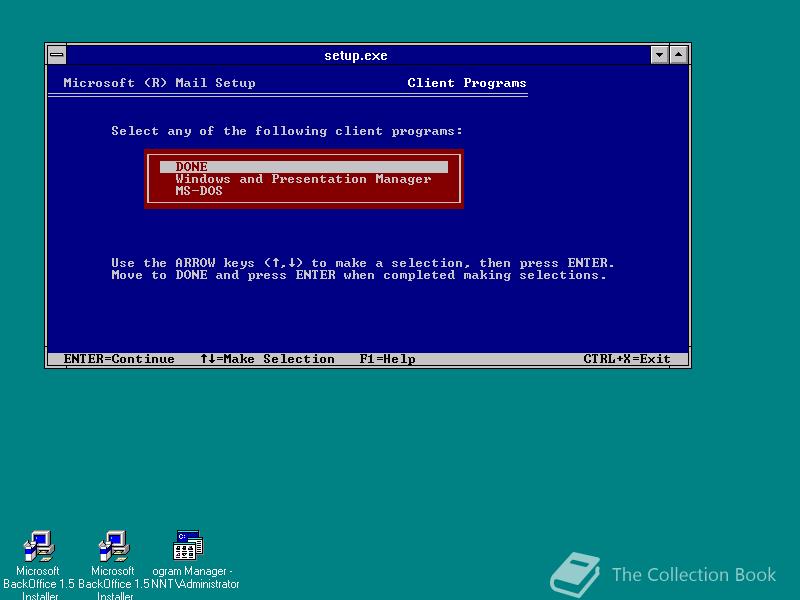Open the minimized Program Manager icon

tap(188, 544)
